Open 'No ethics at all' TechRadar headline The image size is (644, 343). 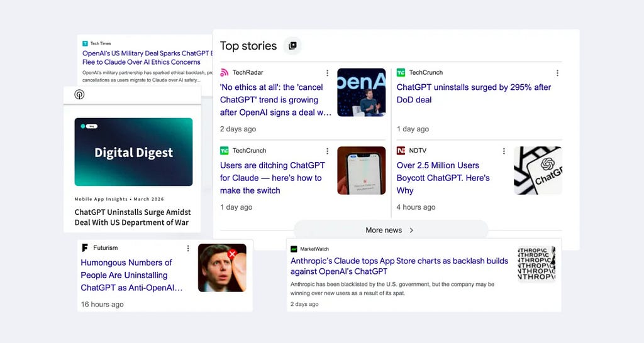[x=275, y=100]
